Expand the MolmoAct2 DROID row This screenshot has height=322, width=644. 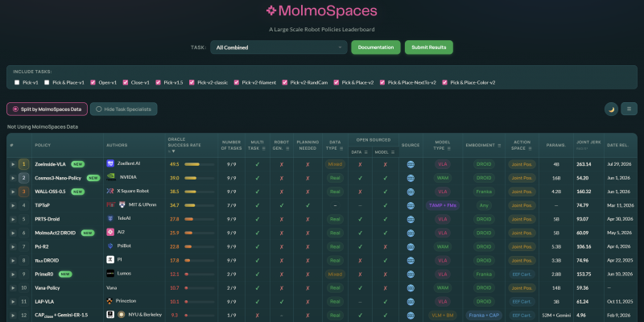click(13, 233)
